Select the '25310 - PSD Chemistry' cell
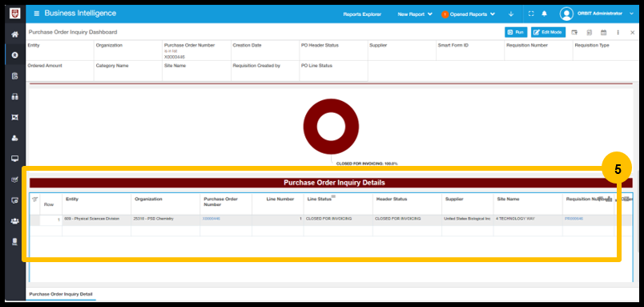The width and height of the screenshot is (644, 307). pyautogui.click(x=166, y=219)
